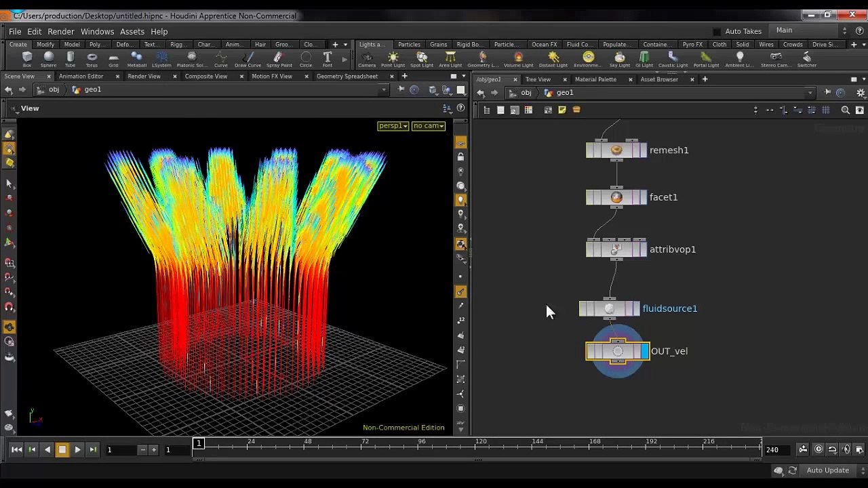Open the Pyro FX shelf tab
868x488 pixels.
click(x=692, y=45)
